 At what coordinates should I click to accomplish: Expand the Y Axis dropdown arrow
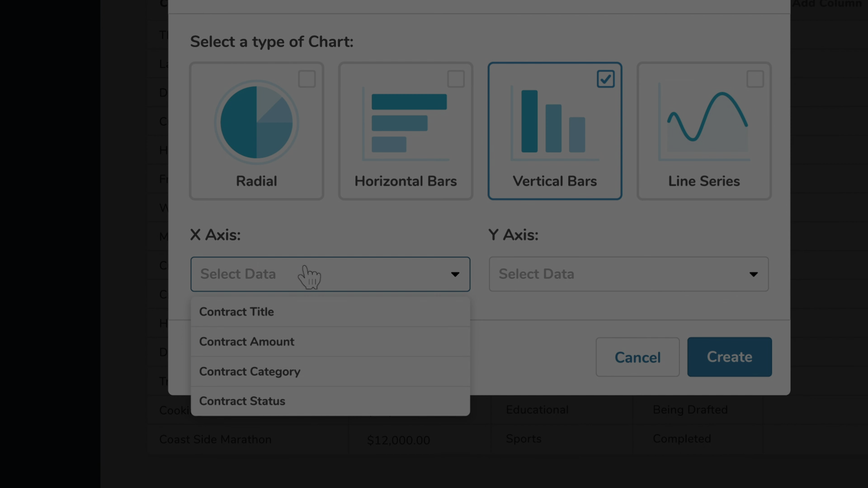click(x=753, y=274)
